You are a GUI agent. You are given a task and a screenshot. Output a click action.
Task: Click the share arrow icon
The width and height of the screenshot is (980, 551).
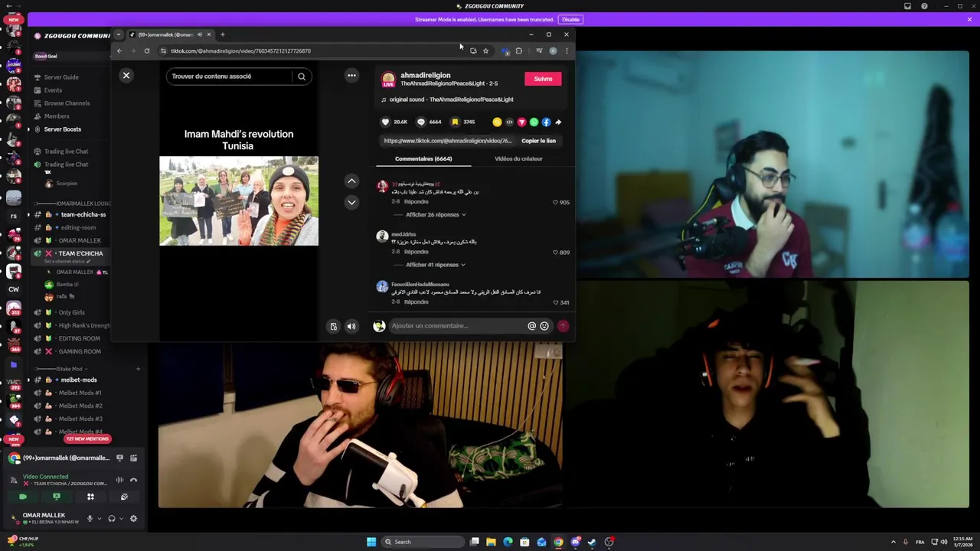point(558,122)
